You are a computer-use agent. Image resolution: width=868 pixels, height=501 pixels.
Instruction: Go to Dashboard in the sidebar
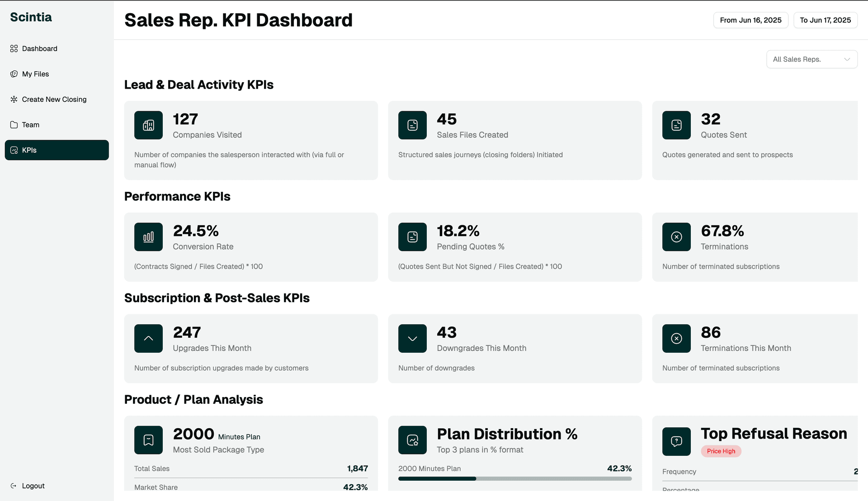[40, 49]
